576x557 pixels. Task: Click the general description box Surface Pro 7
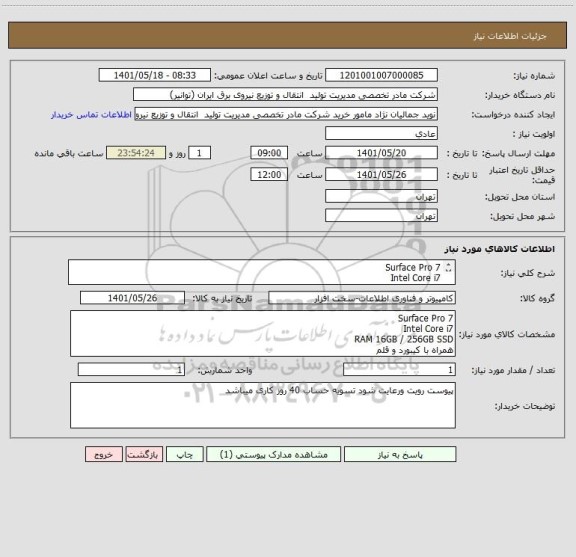coord(262,272)
